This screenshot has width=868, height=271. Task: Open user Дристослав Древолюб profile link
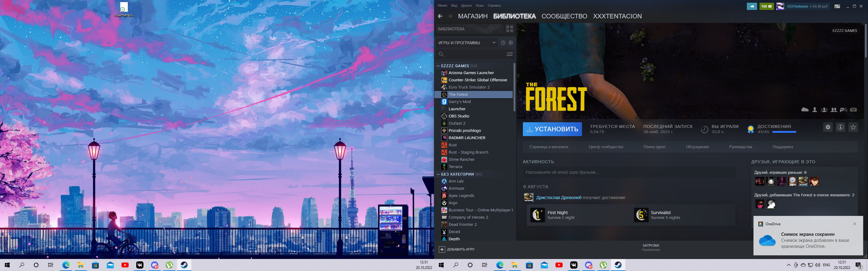point(559,198)
